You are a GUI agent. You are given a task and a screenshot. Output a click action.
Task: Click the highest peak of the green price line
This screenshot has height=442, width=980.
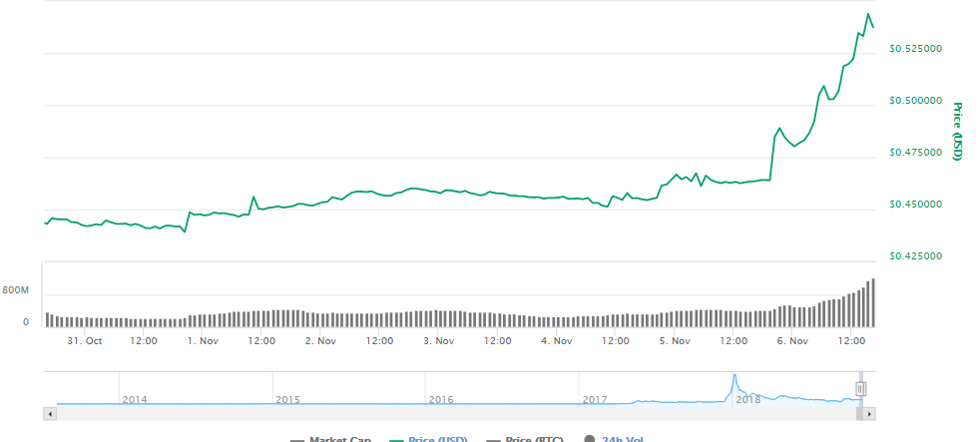pyautogui.click(x=867, y=14)
